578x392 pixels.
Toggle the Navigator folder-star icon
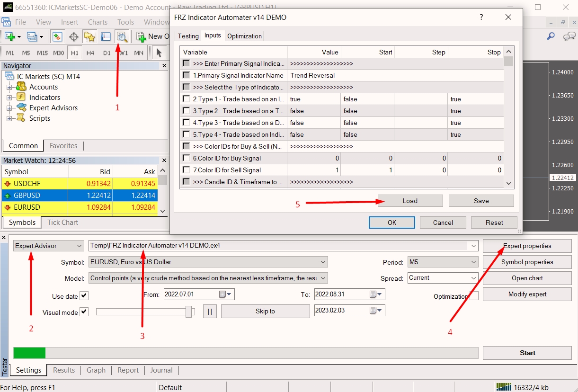point(90,36)
